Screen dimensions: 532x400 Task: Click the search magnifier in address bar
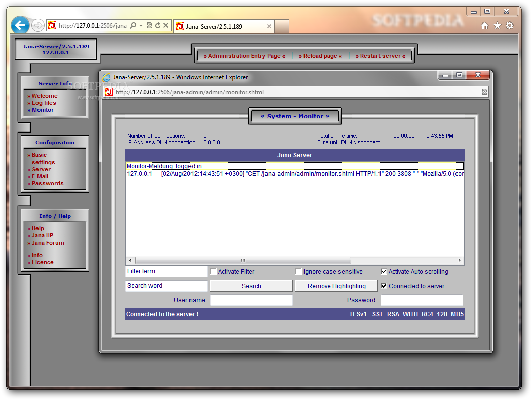(x=133, y=25)
